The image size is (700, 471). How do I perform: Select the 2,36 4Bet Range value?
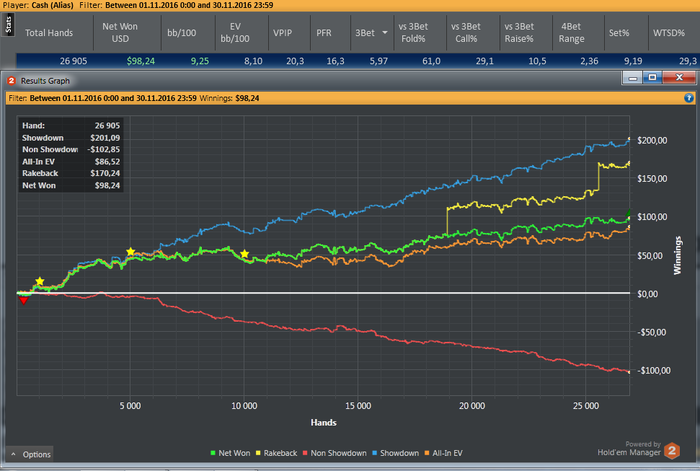(589, 61)
